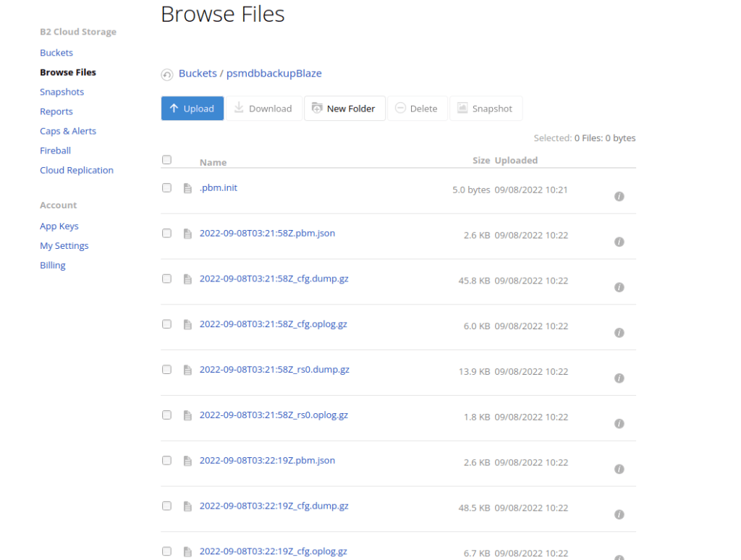The width and height of the screenshot is (741, 560).
Task: Click info icon on 03:21:58Z_rs0.oplog.gz row
Action: coord(619,423)
